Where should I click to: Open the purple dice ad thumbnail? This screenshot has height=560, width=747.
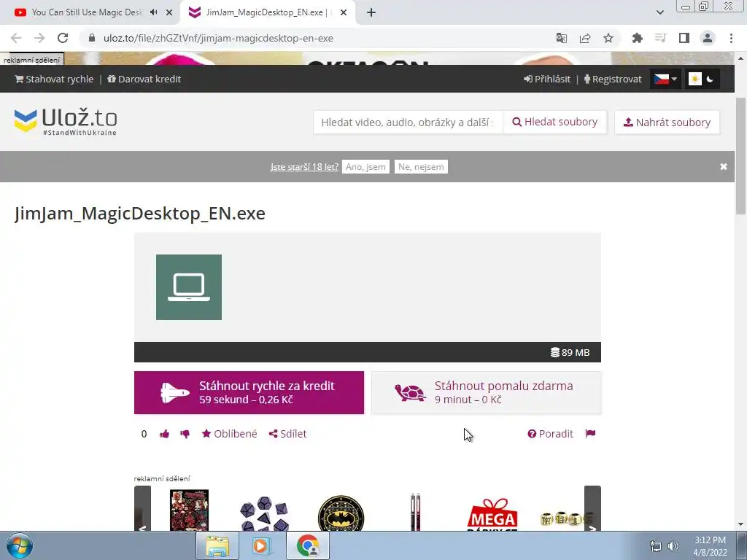pyautogui.click(x=264, y=513)
